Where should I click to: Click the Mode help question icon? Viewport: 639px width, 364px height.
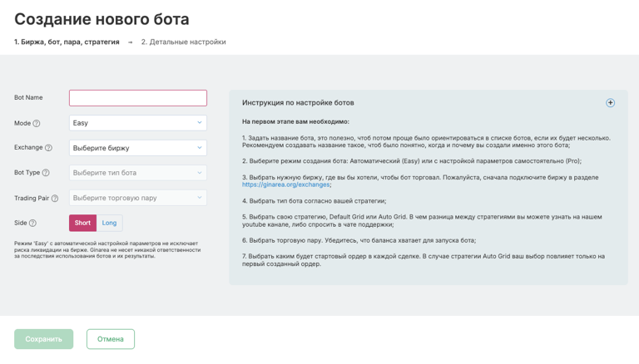37,123
